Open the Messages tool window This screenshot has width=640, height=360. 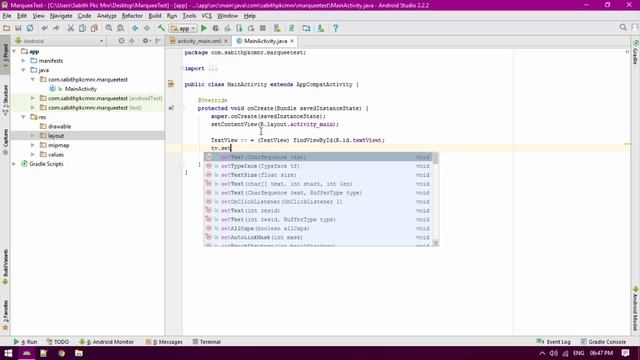coord(164,342)
